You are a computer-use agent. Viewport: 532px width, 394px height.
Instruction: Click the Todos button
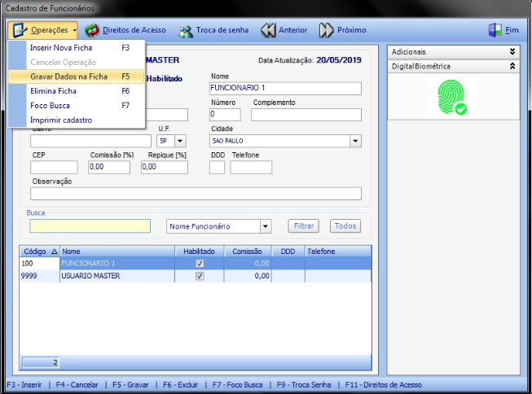(345, 225)
